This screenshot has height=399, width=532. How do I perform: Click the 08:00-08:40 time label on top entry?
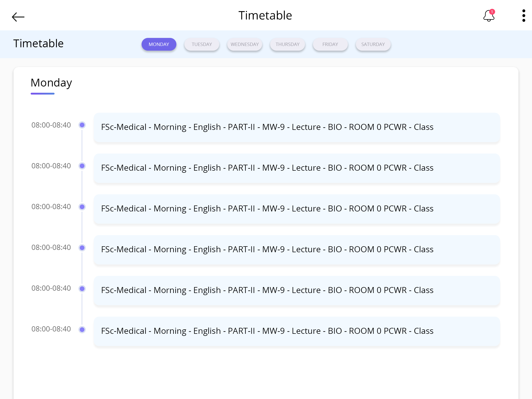click(x=51, y=125)
